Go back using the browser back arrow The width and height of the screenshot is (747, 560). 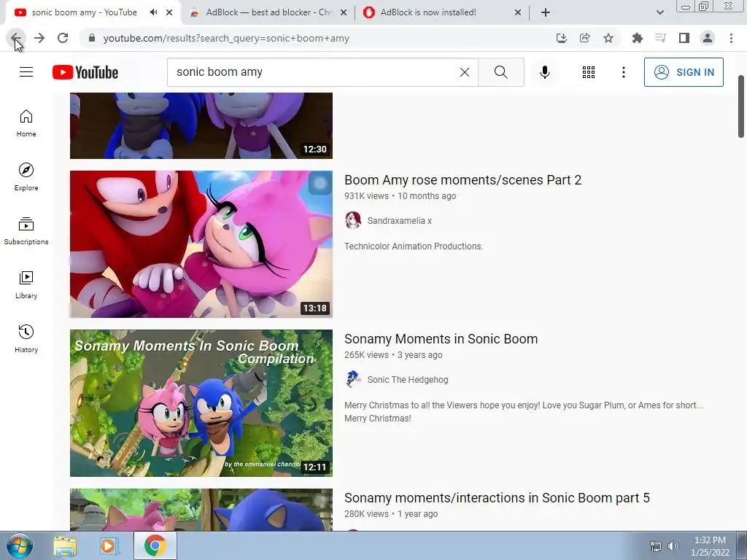16,38
